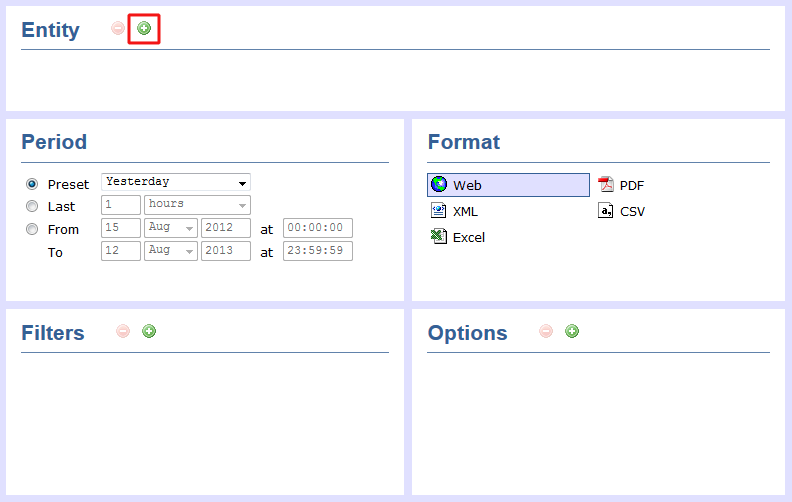Select Web as the report format
Viewport: 792px width, 502px height.
pos(508,185)
